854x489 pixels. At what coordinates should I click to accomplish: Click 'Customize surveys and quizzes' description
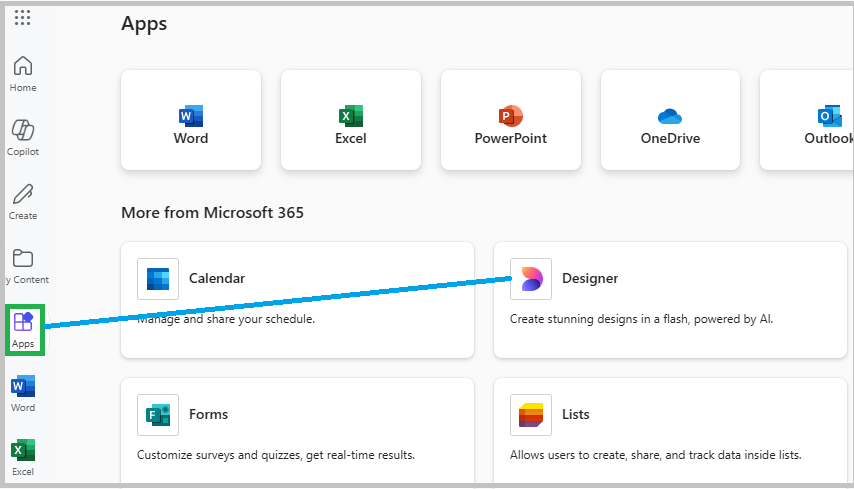coord(276,455)
